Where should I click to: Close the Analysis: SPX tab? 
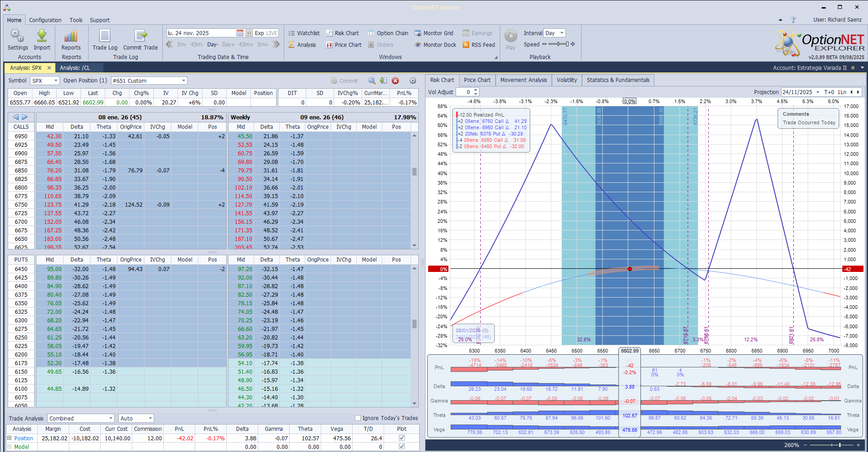coord(49,68)
